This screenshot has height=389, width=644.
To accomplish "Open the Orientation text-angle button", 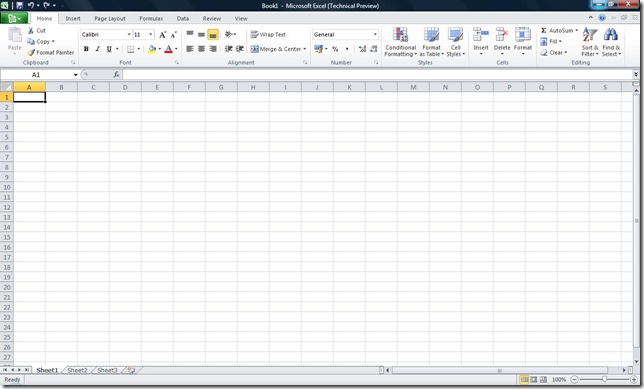I will [230, 35].
